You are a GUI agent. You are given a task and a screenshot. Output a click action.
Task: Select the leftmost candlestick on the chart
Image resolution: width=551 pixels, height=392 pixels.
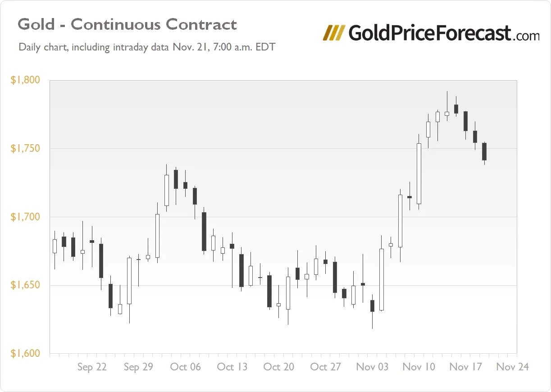(55, 246)
